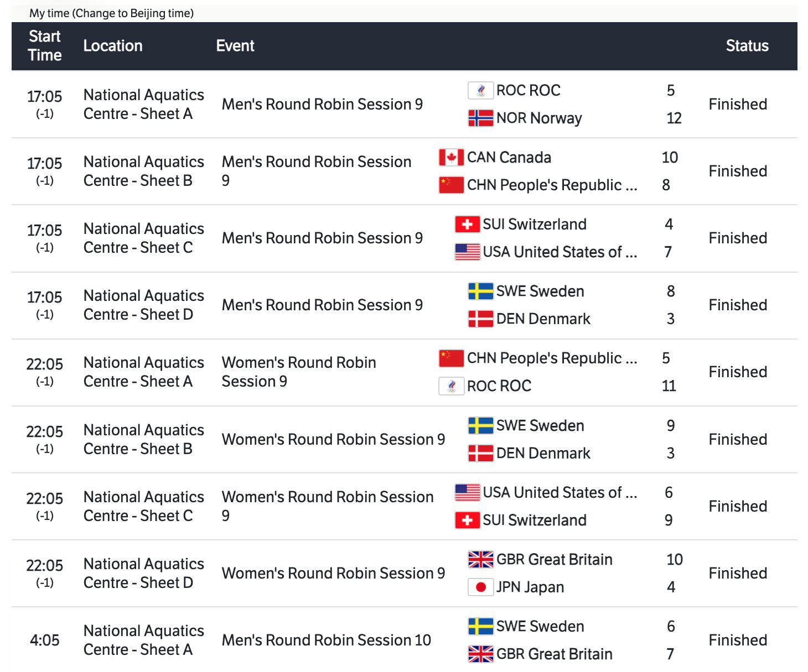Click the Location column header
Viewport: 808px width, 672px height.
pyautogui.click(x=113, y=46)
